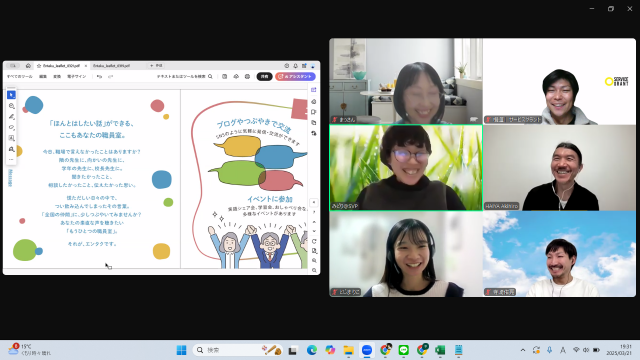
Task: Select the arrow selection tool in Acrobat
Action: point(11,95)
